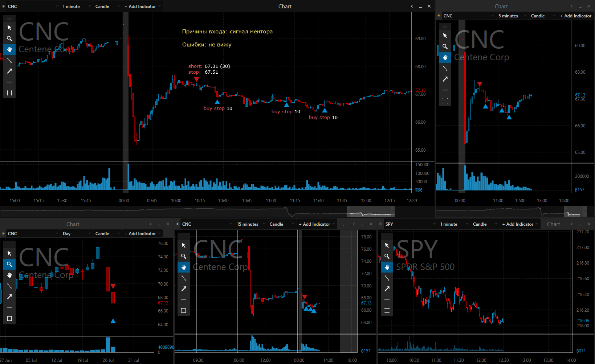This screenshot has width=595, height=364.
Task: Select the horizontal line tool in the 1 minute CNC chart
Action: coord(9,82)
